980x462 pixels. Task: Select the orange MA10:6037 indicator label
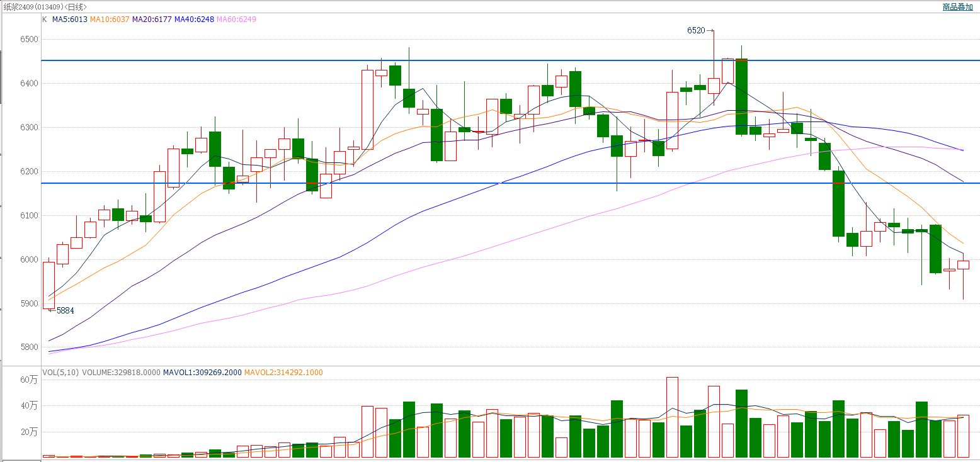[x=110, y=20]
